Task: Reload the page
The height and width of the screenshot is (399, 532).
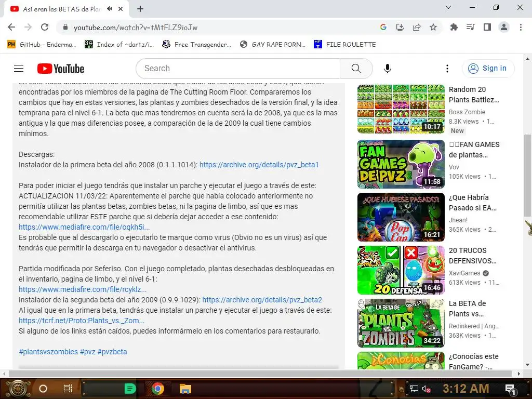Action: [45, 27]
